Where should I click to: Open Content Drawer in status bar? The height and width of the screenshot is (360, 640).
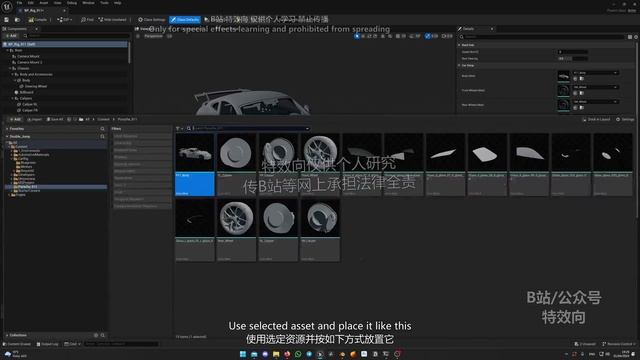17,344
